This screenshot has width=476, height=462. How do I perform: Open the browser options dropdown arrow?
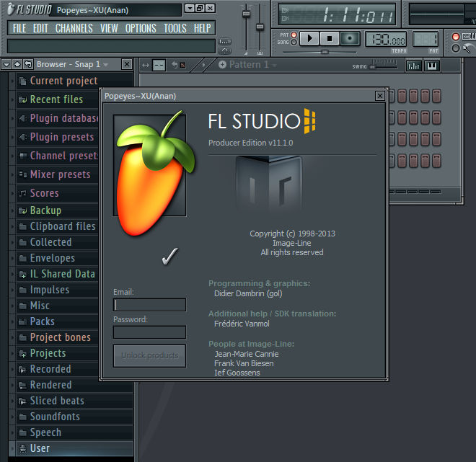(6, 64)
